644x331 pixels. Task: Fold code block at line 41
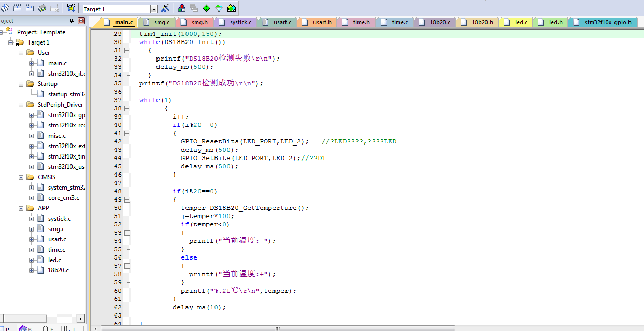click(x=127, y=133)
